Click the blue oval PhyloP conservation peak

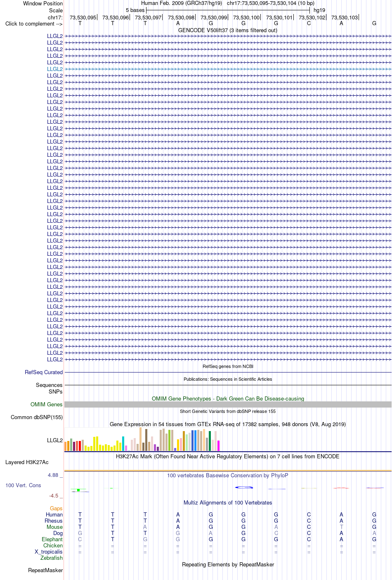pyautogui.click(x=244, y=487)
